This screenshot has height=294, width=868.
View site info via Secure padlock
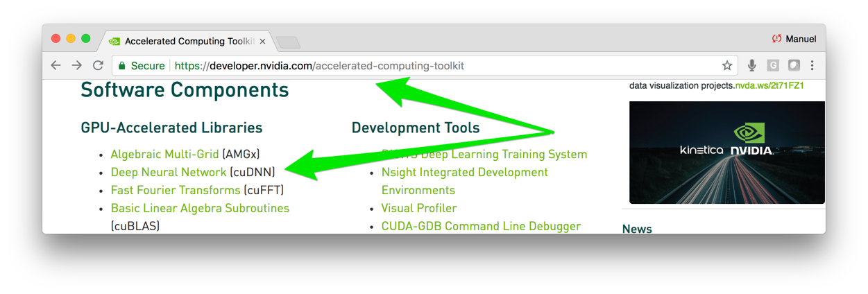click(142, 66)
